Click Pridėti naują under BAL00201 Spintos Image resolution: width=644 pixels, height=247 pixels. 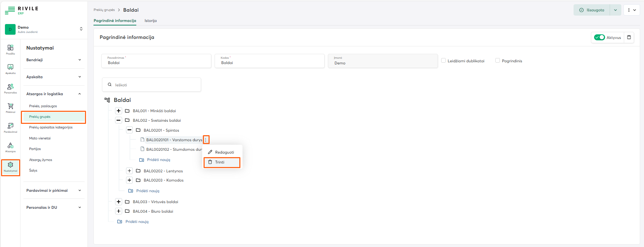(x=158, y=160)
